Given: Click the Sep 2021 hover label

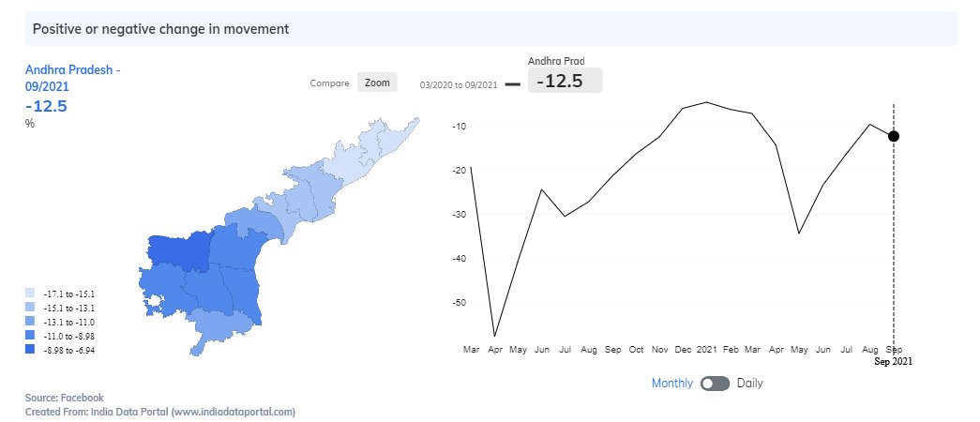Looking at the screenshot, I should tap(893, 361).
